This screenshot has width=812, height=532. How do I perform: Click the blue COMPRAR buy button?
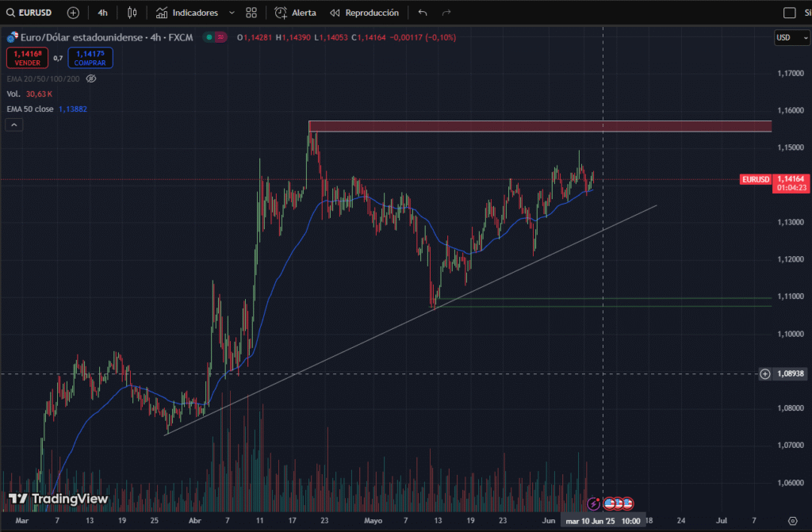pos(90,58)
